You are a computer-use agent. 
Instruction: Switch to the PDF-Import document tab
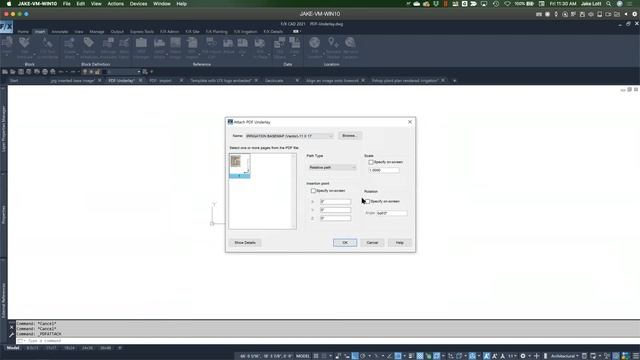160,80
